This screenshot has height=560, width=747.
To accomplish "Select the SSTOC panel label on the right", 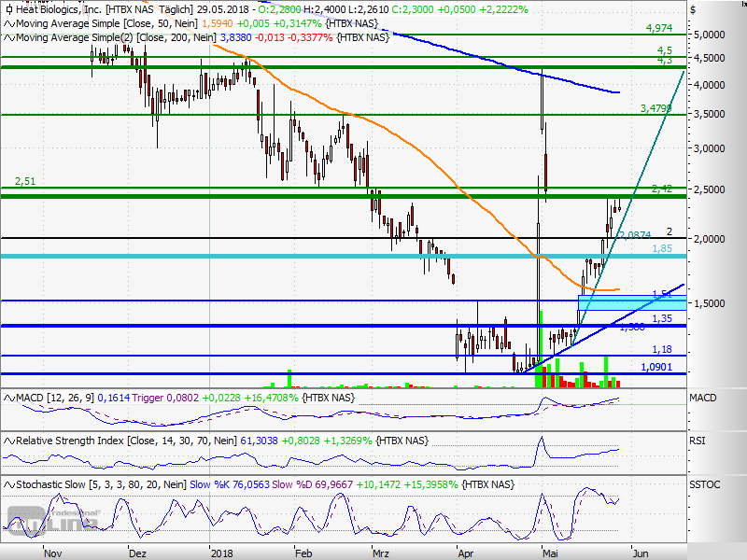I will click(x=705, y=484).
